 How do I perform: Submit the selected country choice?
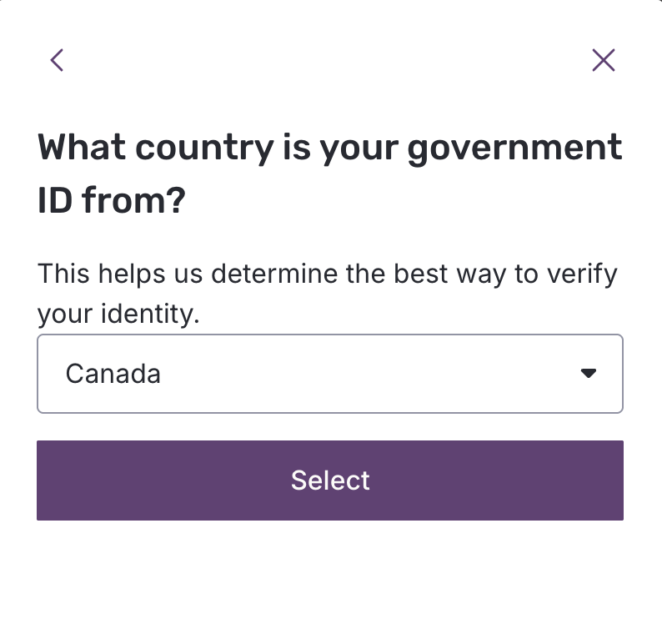330,480
